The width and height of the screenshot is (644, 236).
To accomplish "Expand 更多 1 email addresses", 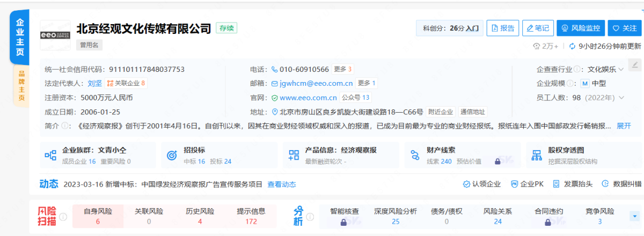I will tap(366, 83).
